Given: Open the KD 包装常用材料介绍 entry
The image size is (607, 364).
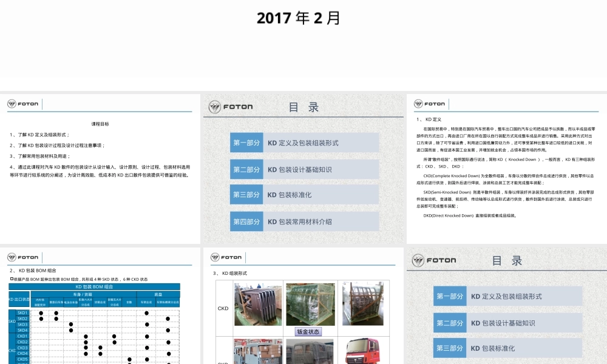Looking at the screenshot, I should tap(321, 221).
